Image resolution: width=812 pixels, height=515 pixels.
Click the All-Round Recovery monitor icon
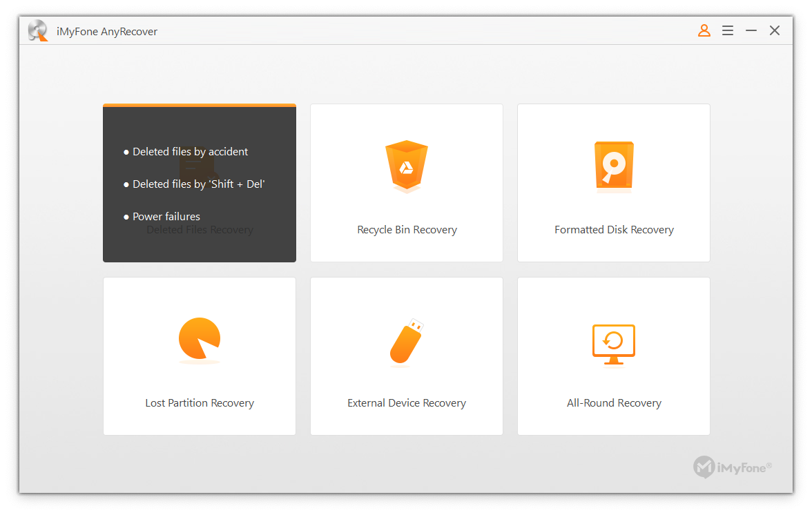[614, 344]
